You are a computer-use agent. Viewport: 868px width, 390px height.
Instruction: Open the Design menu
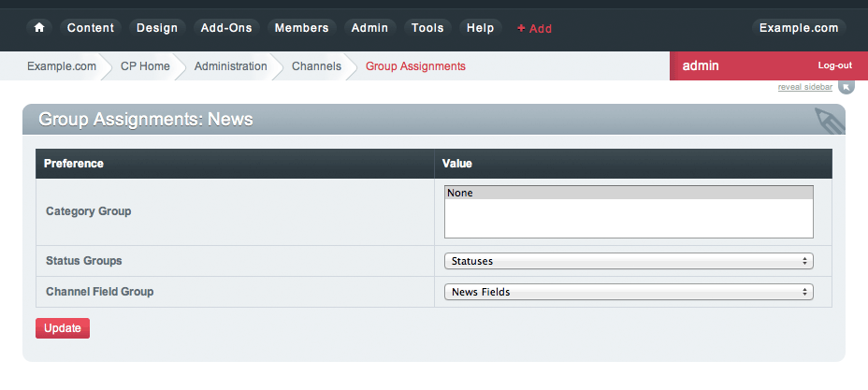[x=157, y=28]
